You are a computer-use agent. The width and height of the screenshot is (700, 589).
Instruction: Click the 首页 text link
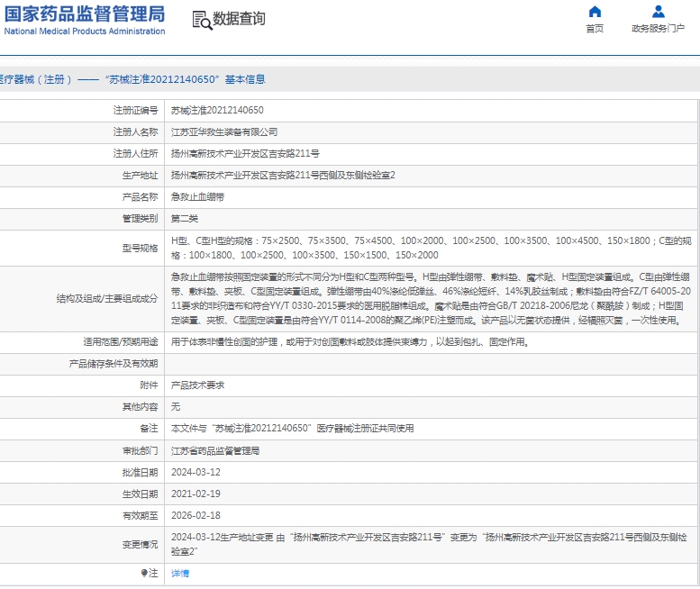pyautogui.click(x=595, y=29)
